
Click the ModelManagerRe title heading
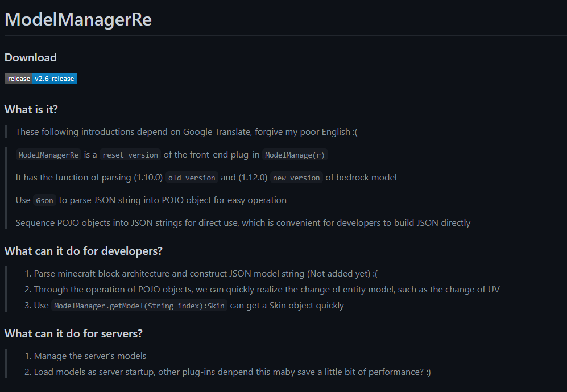[x=78, y=19]
